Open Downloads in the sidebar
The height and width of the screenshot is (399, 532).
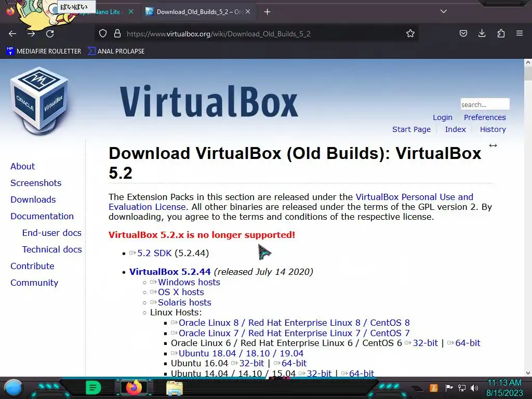pyautogui.click(x=33, y=200)
